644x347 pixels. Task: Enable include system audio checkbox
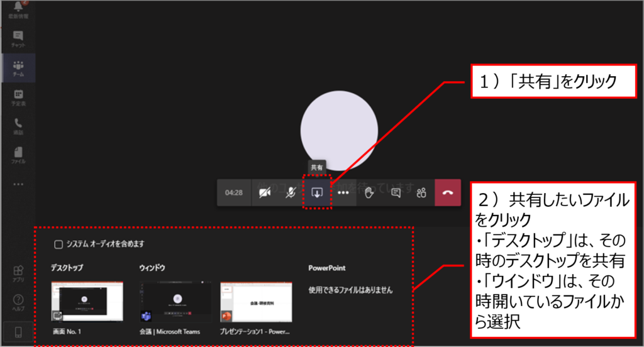[58, 245]
